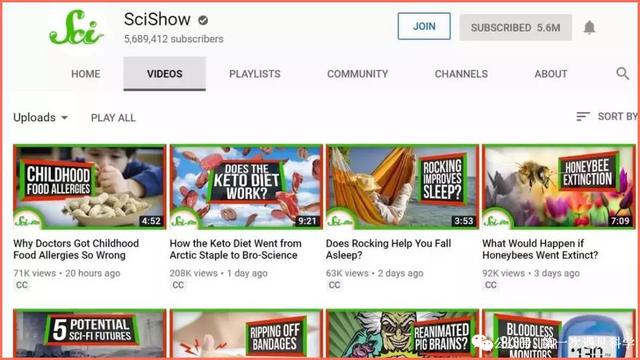Click the 9:21 duration badge on thumbnail
640x360 pixels.
click(x=307, y=221)
